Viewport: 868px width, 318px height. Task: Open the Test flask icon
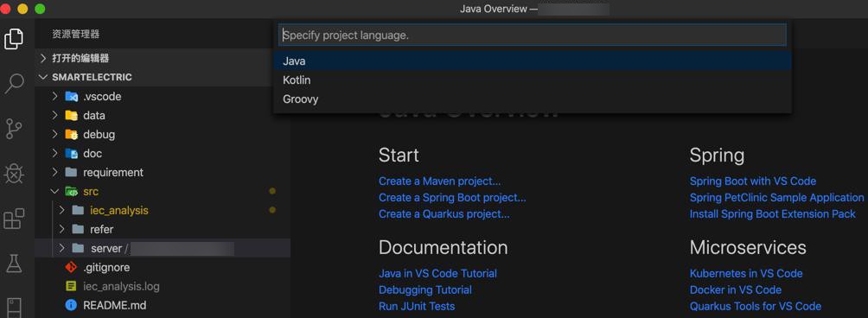pyautogui.click(x=14, y=264)
